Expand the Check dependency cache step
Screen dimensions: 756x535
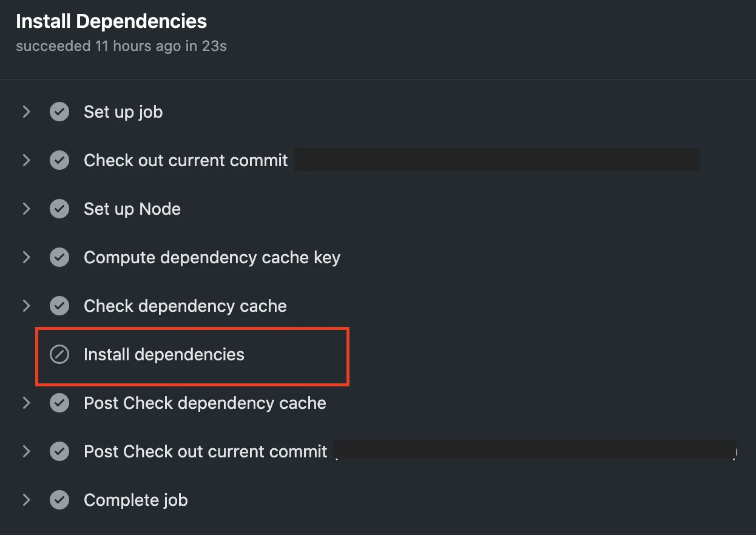click(26, 306)
